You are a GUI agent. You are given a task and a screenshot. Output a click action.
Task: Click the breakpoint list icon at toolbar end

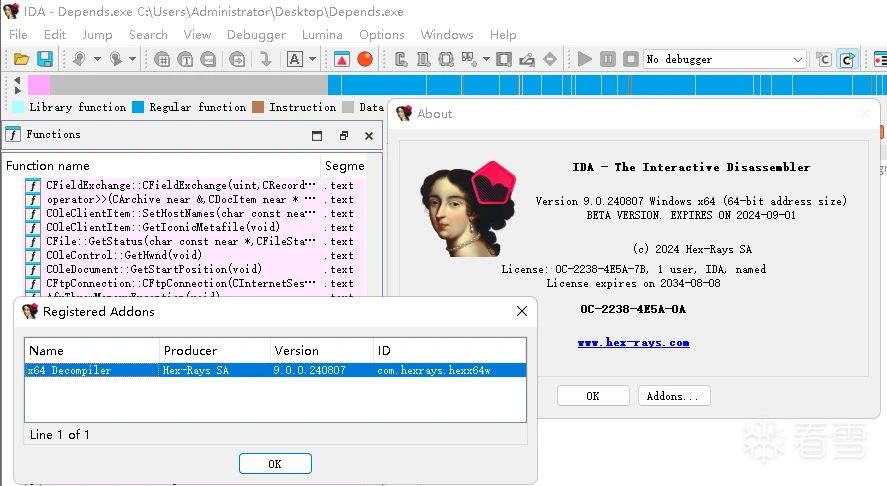(881, 59)
